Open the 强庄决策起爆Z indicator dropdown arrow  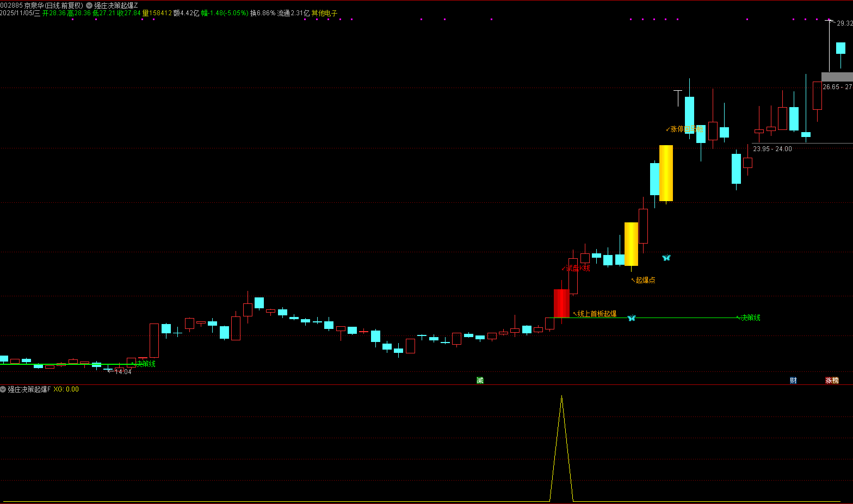tap(89, 5)
